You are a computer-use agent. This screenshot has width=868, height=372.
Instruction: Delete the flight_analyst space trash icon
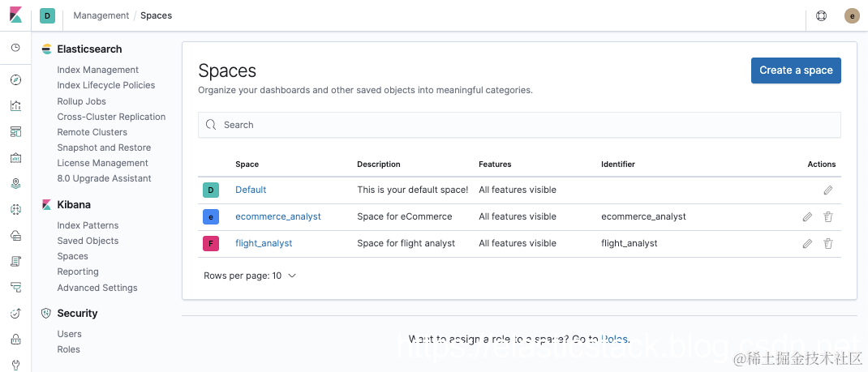[x=828, y=243]
